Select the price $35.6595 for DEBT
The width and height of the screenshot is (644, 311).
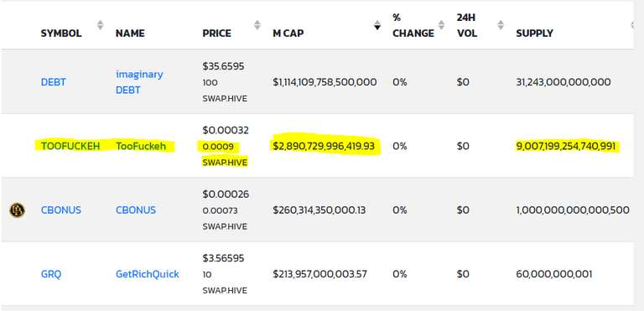click(x=223, y=66)
